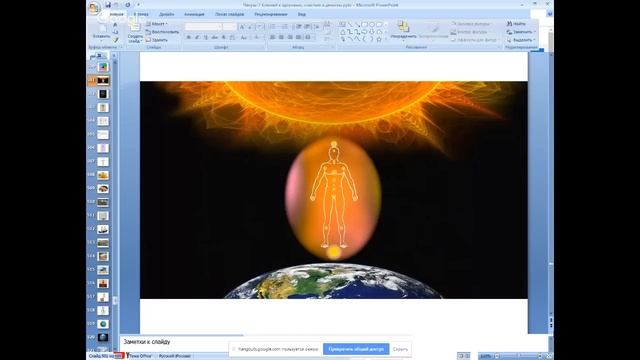Click the columns icon in paragraph group
Screen dimensions: 640x360
click(308, 37)
